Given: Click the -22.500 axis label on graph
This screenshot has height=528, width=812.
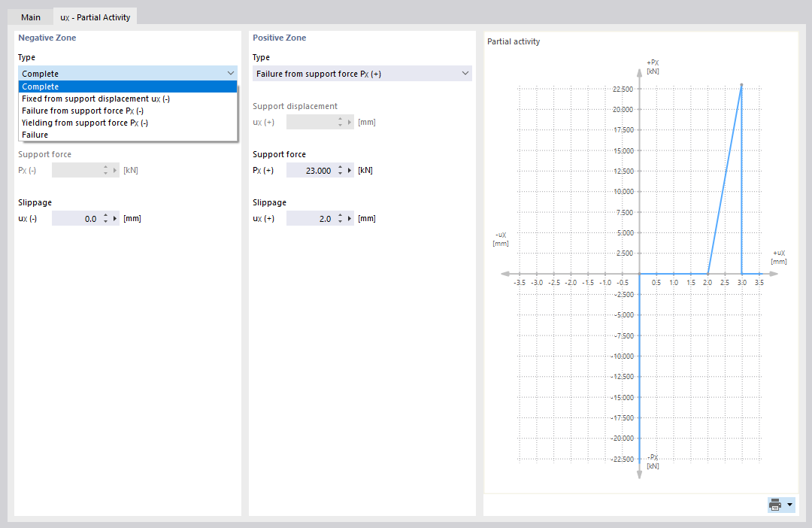Looking at the screenshot, I should click(622, 459).
